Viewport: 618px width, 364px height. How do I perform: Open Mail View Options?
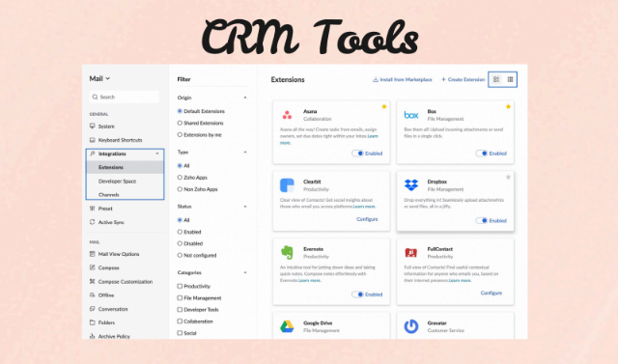click(x=118, y=254)
